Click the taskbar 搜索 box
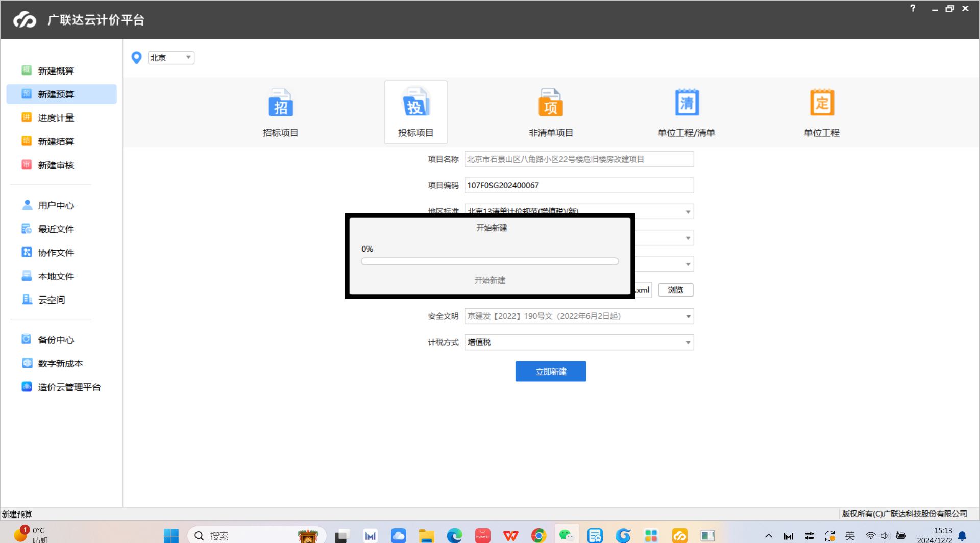Screen dimensions: 980x543 coord(257,535)
